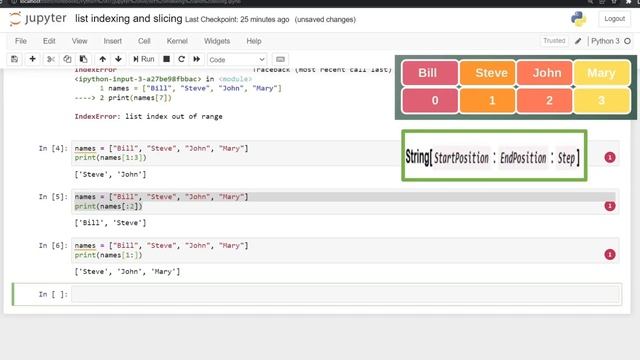Image resolution: width=640 pixels, height=360 pixels.
Task: Open the File menu
Action: pyautogui.click(x=21, y=41)
